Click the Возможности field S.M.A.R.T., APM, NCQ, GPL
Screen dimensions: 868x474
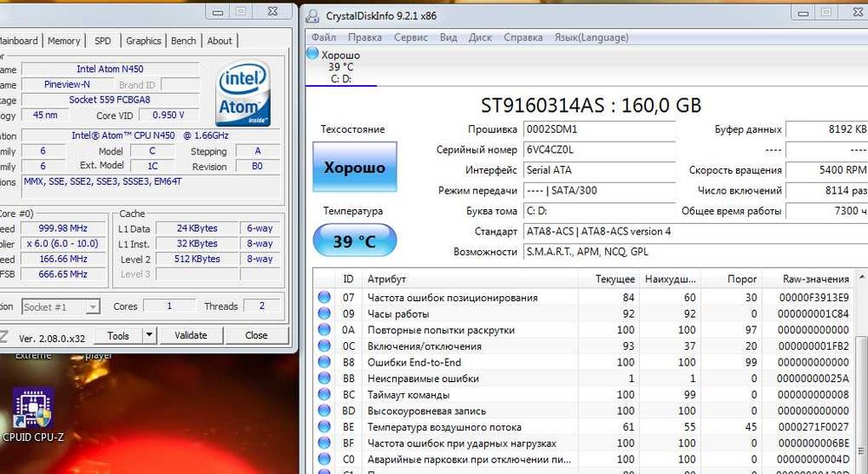695,252
